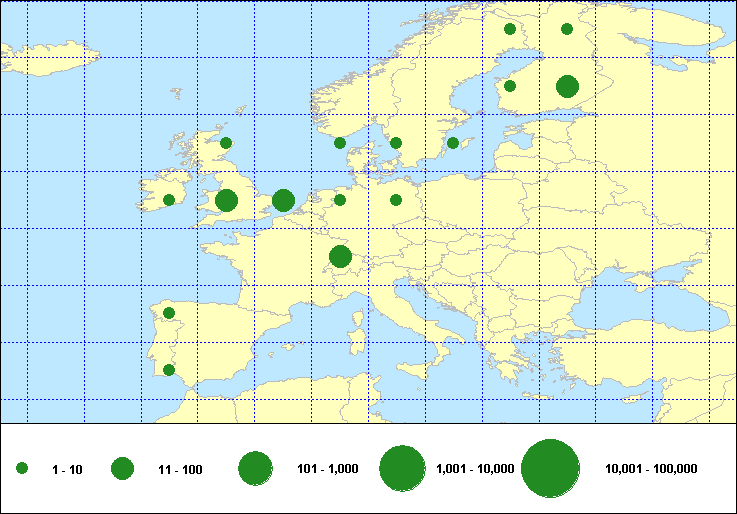
Task: Select the small marker in eastern Germany
Action: tap(396, 200)
